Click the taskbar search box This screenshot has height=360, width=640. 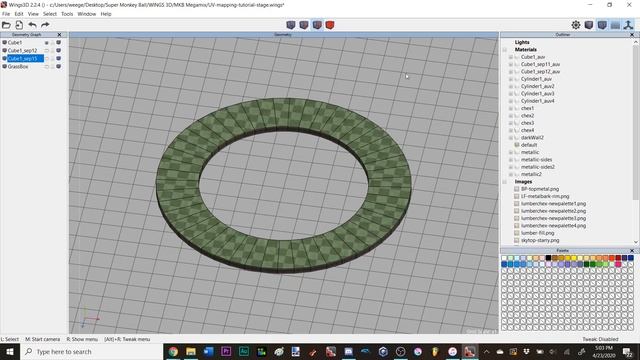[x=91, y=351]
